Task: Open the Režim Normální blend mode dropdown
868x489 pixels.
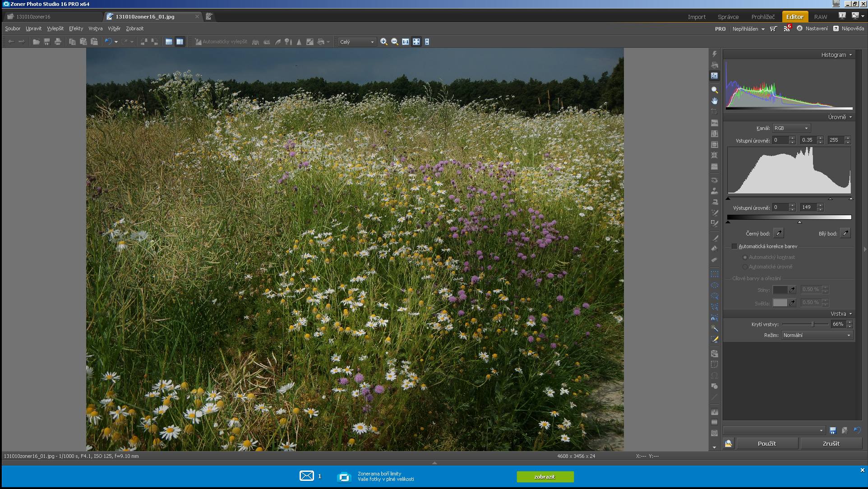Action: tap(817, 335)
